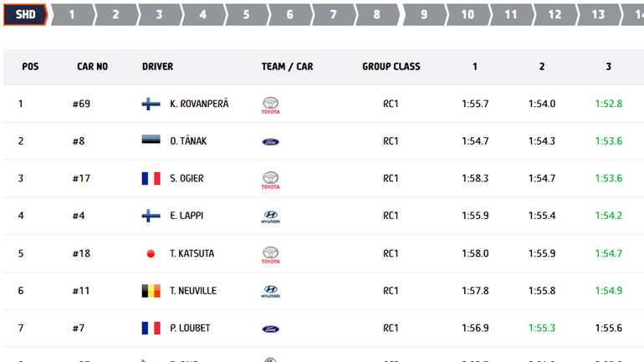Screen dimensions: 644x362
Task: Click driver name K. Rovanperä
Action: (199, 104)
